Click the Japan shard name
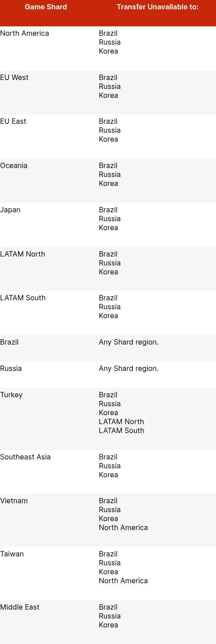The width and height of the screenshot is (216, 644). pos(10,210)
